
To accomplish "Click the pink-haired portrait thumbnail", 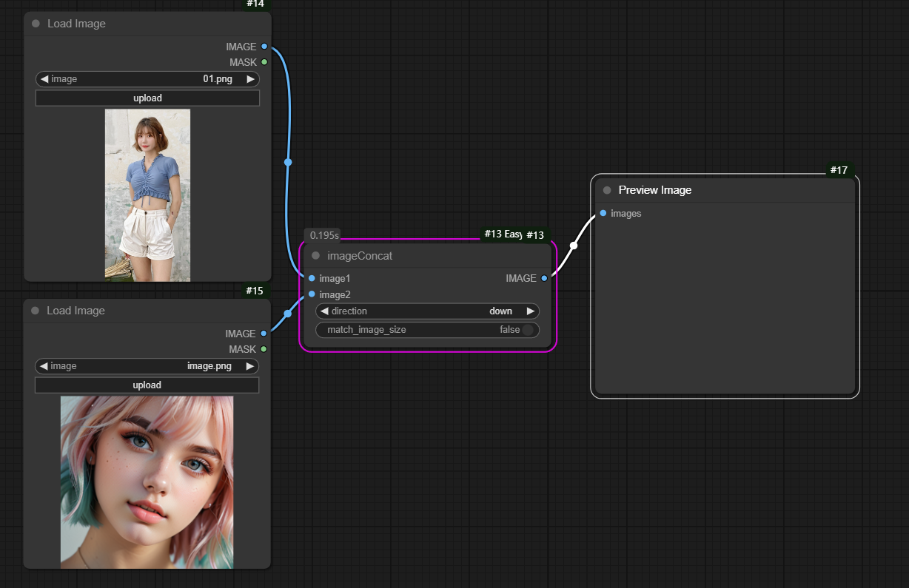I will [x=147, y=481].
